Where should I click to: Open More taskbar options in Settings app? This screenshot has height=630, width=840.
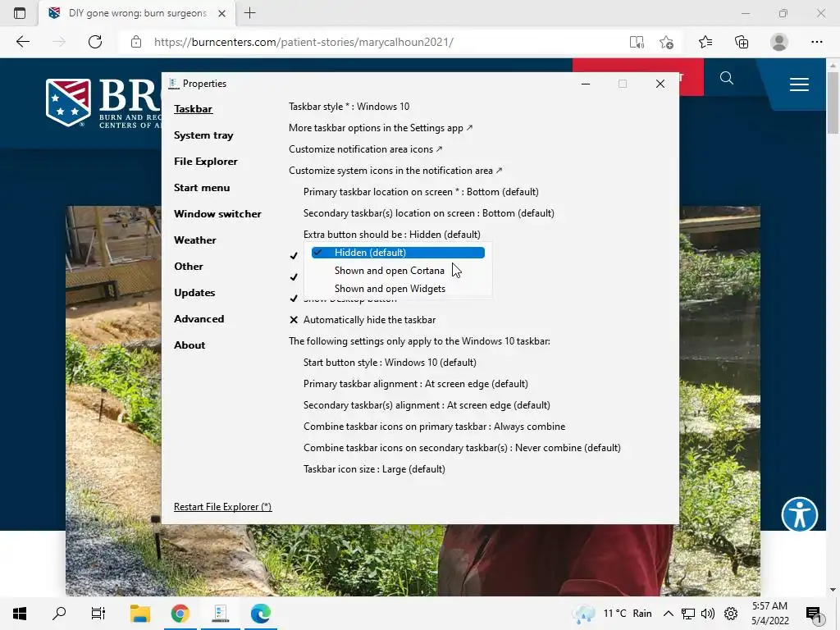[381, 128]
